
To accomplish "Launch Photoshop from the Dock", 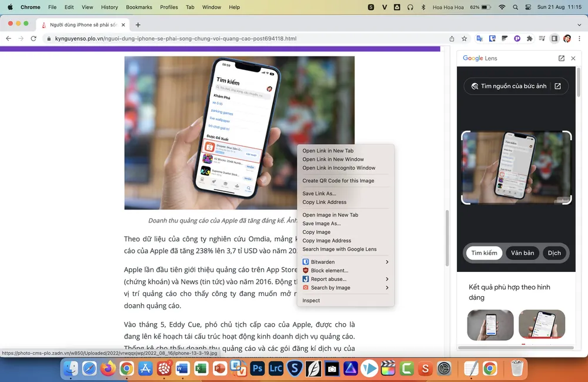I will pyautogui.click(x=257, y=369).
